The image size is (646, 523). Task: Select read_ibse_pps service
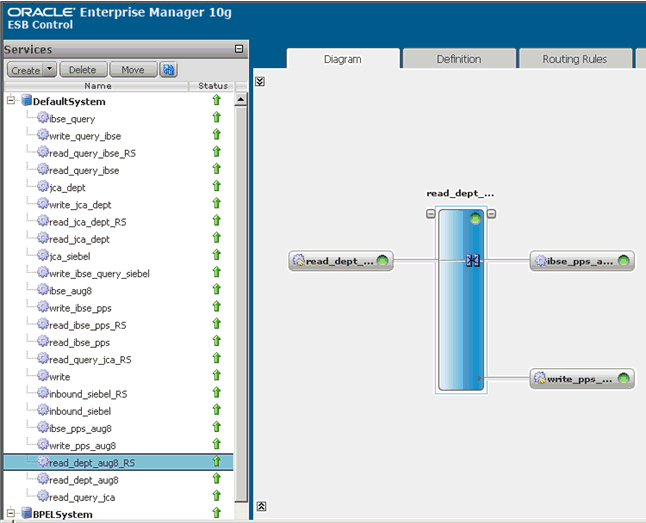(x=79, y=343)
